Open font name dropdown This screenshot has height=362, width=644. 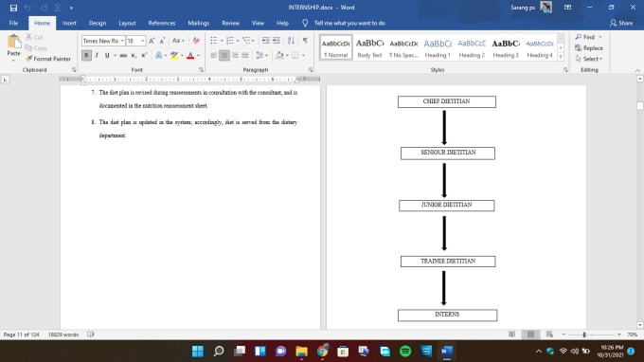(x=122, y=41)
